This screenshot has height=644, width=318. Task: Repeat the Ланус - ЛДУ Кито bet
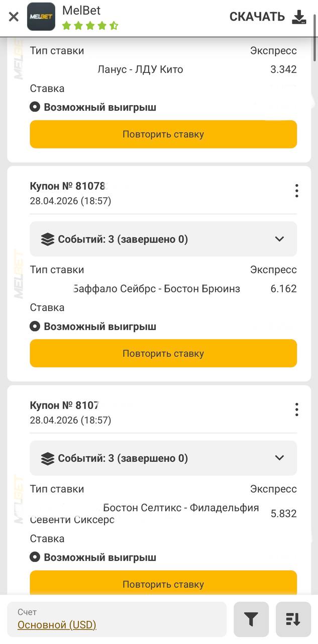[163, 134]
